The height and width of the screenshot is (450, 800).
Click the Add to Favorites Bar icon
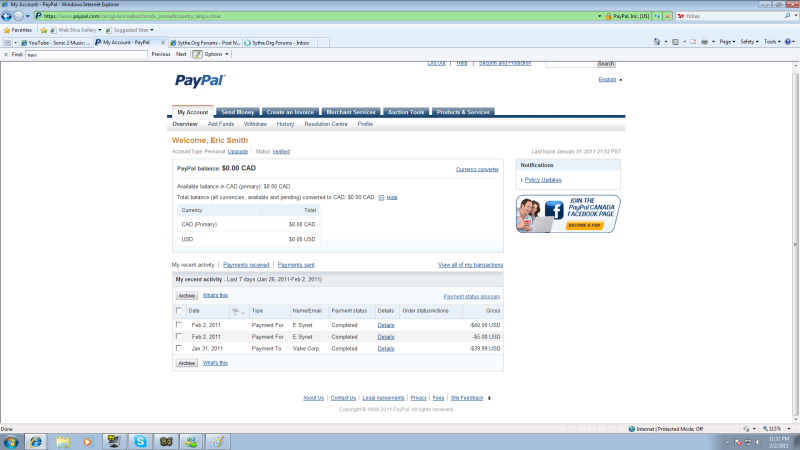43,30
